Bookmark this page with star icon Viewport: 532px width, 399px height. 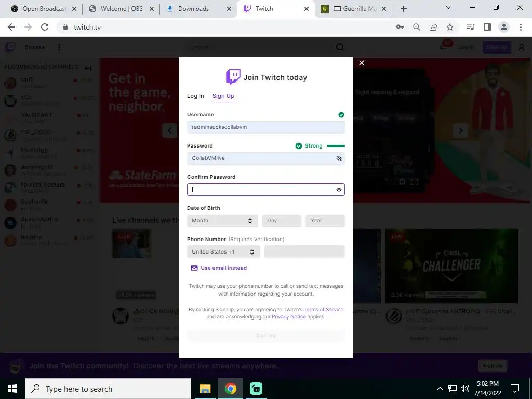[450, 27]
